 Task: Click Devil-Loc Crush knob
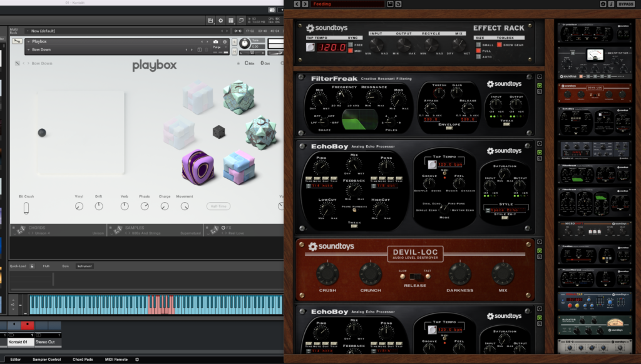point(327,273)
